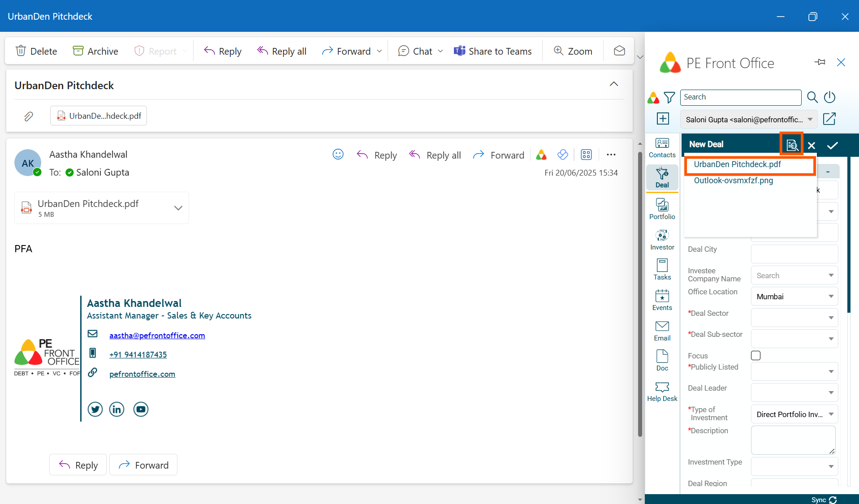The width and height of the screenshot is (859, 504).
Task: Collapse the UrbanDen Pitchdeck subject header
Action: point(613,84)
